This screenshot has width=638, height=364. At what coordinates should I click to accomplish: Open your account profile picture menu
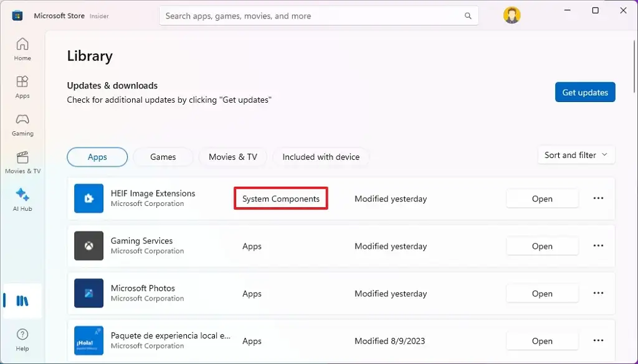(512, 14)
